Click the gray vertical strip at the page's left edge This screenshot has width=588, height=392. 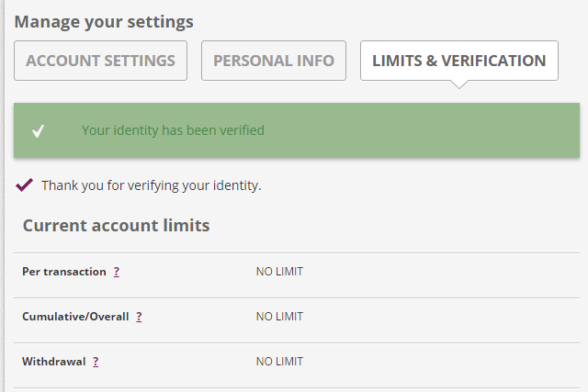(2, 196)
